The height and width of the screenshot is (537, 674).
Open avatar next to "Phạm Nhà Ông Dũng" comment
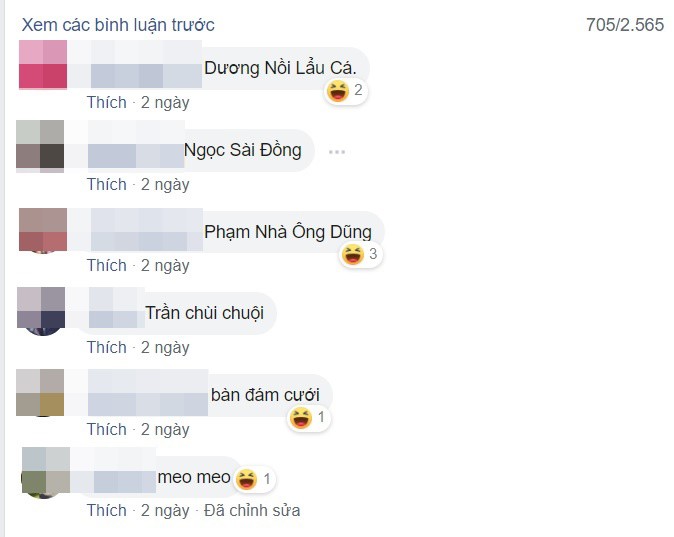(x=42, y=230)
